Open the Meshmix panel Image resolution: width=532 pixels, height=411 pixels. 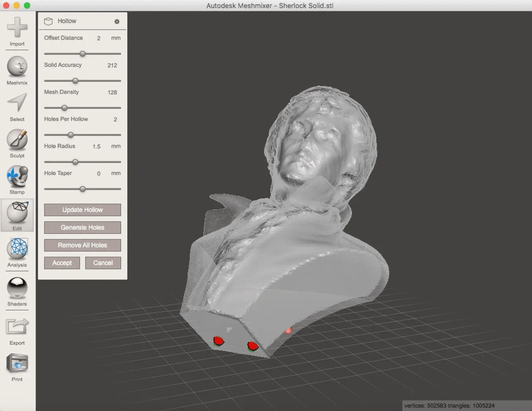(17, 68)
